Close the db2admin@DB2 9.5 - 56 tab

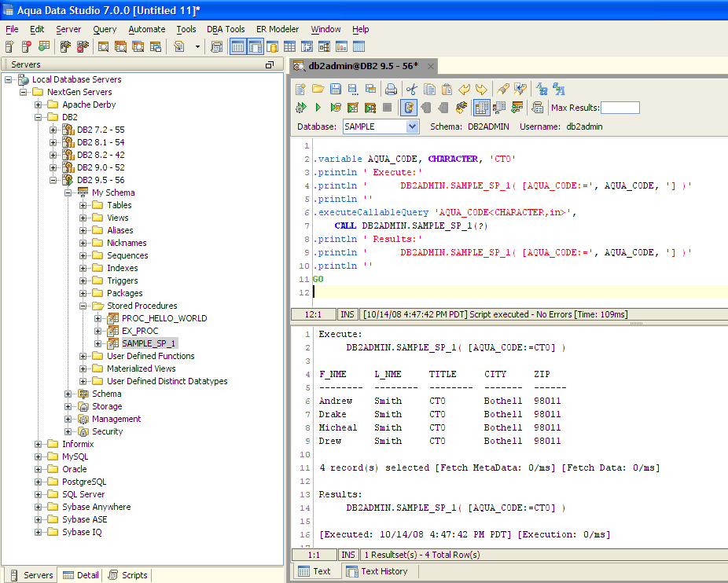coord(430,66)
